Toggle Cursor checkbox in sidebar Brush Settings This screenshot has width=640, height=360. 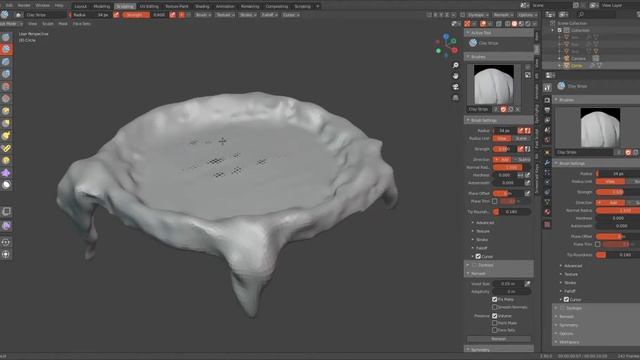point(478,256)
